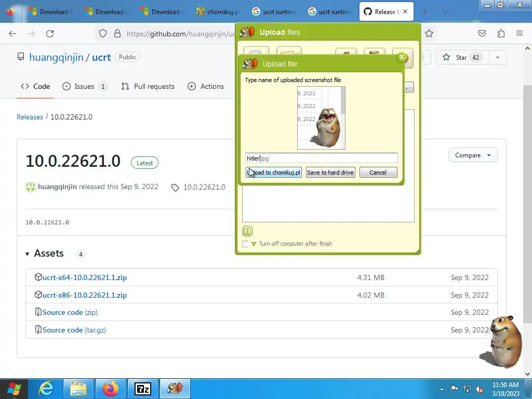Pause uploads with the green pause button

[x=247, y=231]
